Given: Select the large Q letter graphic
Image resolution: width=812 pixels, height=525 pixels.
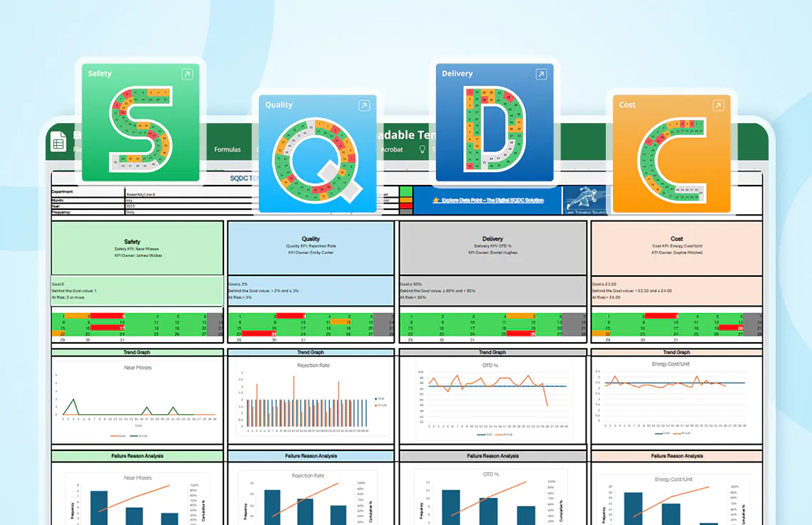Looking at the screenshot, I should pos(317,160).
